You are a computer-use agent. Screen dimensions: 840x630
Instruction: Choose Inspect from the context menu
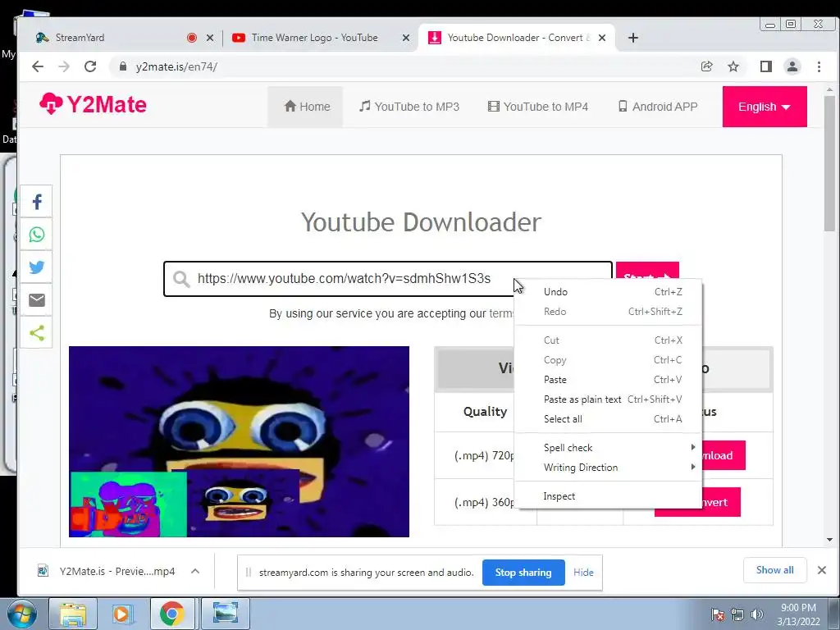coord(608,496)
